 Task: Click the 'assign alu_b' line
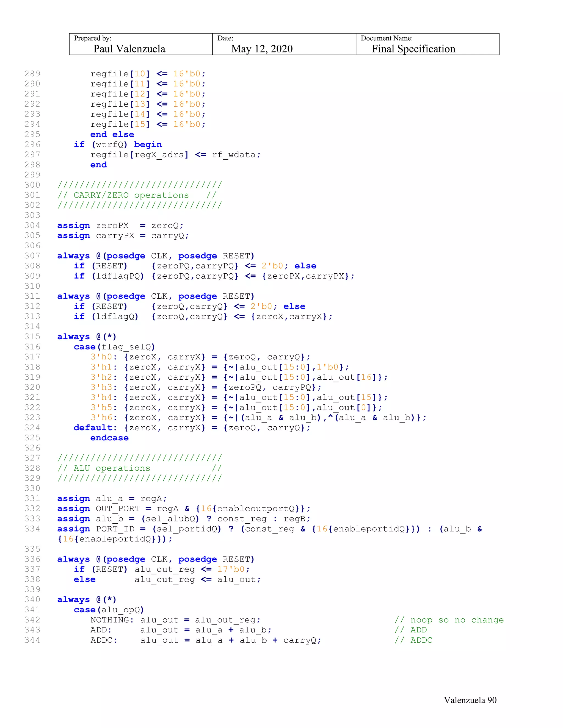coord(184,519)
